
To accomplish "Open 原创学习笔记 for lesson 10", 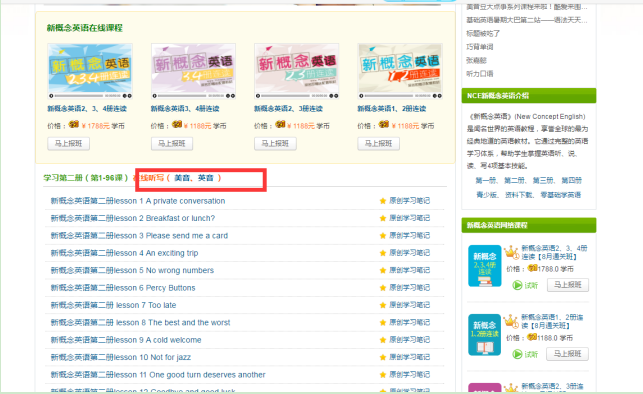I will tap(409, 357).
